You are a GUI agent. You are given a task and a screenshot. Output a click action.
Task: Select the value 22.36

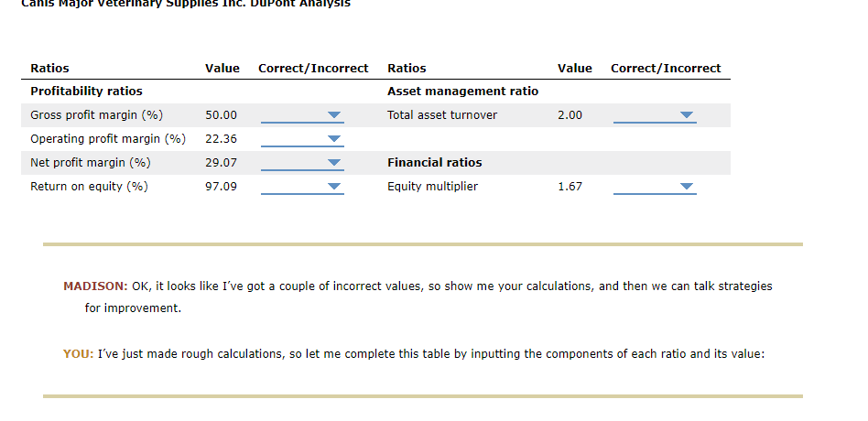click(221, 139)
